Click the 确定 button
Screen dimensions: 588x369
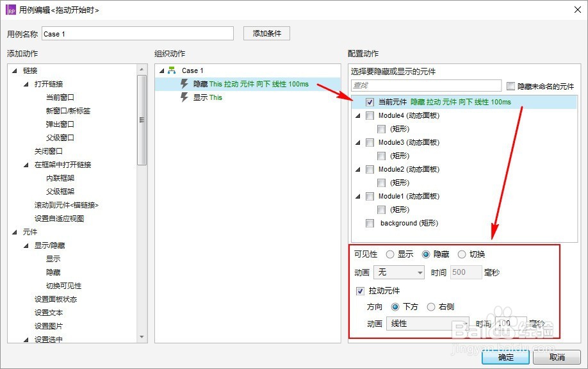tap(505, 357)
